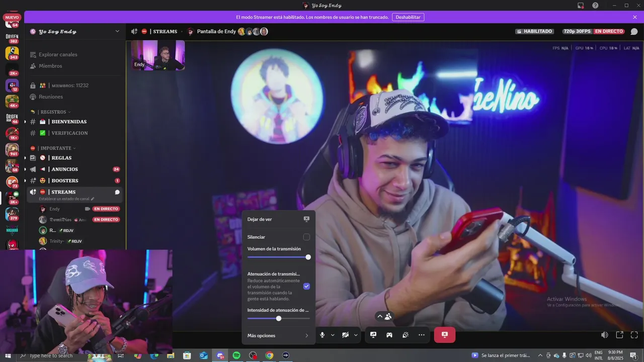Select DomiDios user in STREAMS voice
The height and width of the screenshot is (362, 644).
tap(79, 220)
